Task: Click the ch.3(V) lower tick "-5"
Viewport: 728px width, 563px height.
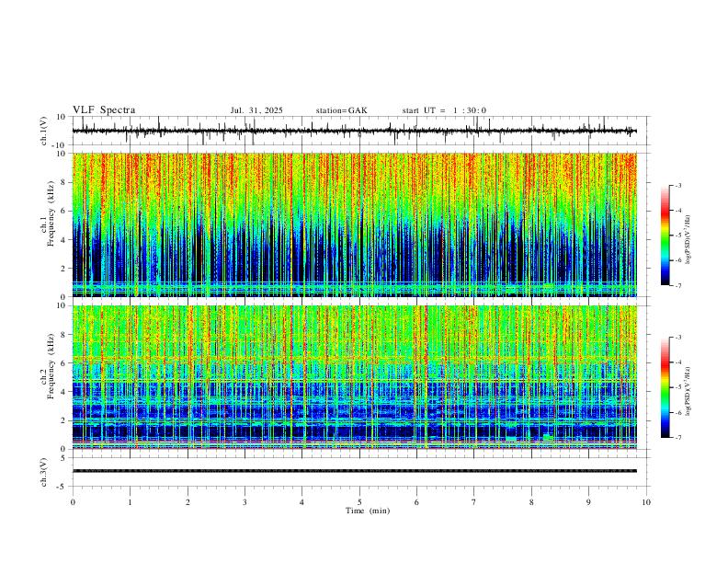Action: pyautogui.click(x=63, y=487)
